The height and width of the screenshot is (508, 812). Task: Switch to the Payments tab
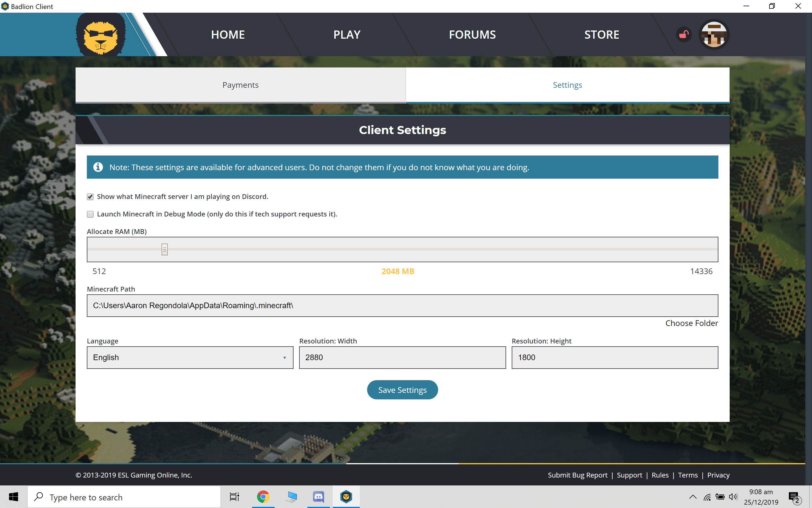[x=240, y=85]
